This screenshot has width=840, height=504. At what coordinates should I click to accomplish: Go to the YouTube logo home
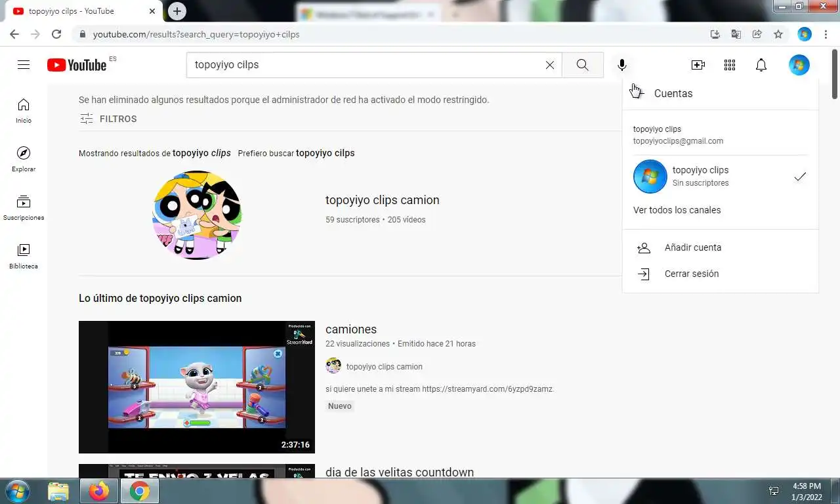tap(77, 65)
